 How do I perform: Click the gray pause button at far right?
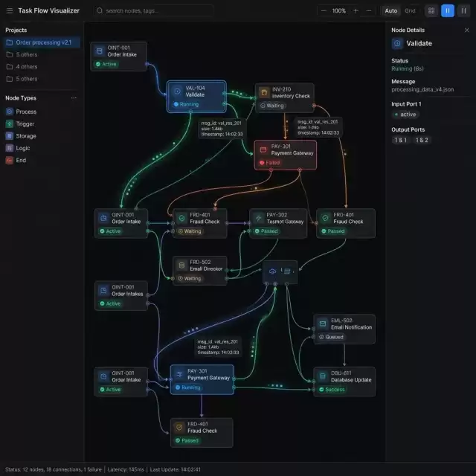(463, 10)
